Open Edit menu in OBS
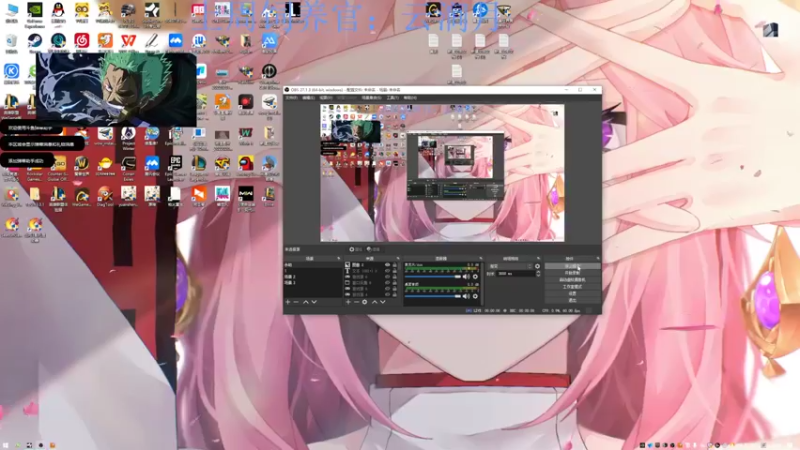This screenshot has height=450, width=800. coord(308,97)
